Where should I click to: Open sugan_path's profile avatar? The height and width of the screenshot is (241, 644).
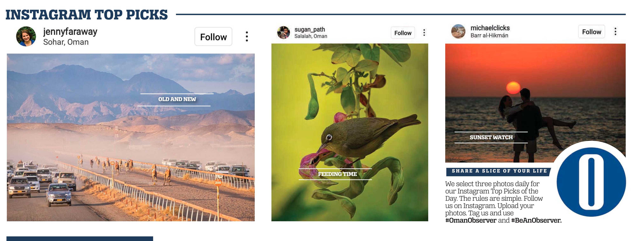click(x=284, y=32)
